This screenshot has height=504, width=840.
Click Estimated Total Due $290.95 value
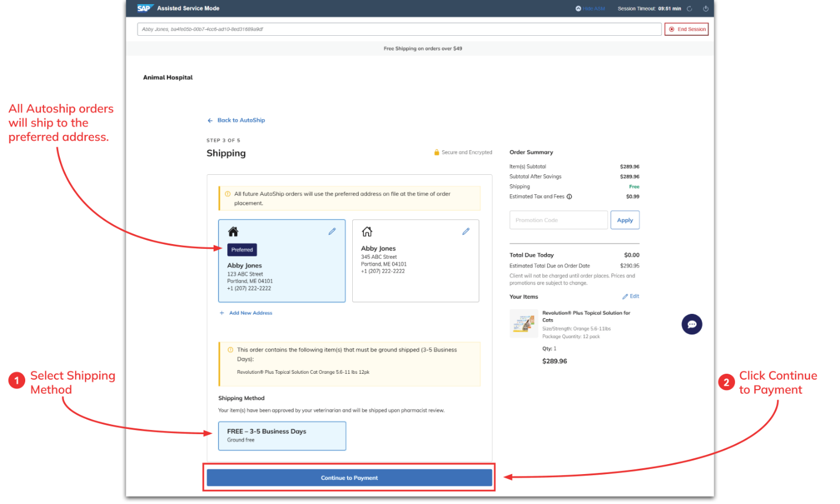(x=630, y=266)
